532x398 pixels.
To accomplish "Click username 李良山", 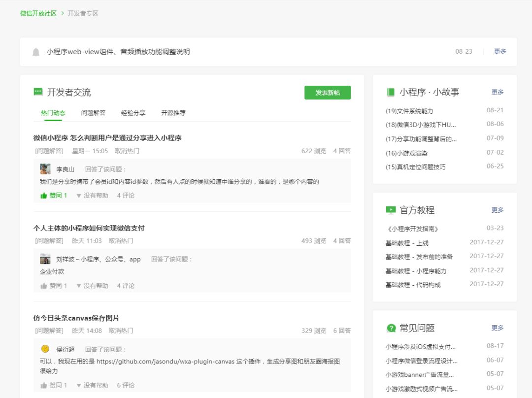I will coord(65,169).
